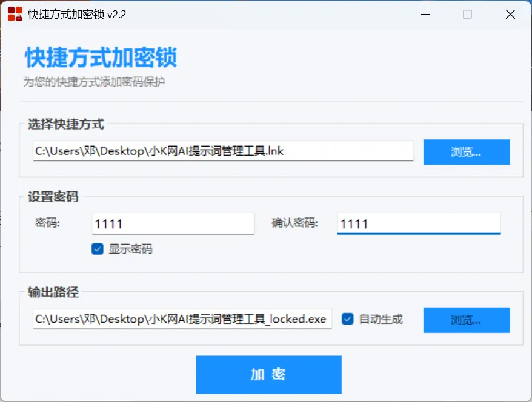Viewport: 532px width, 402px height.
Task: Click the title text 快捷方式加密锁 v2.2
Action: click(77, 15)
